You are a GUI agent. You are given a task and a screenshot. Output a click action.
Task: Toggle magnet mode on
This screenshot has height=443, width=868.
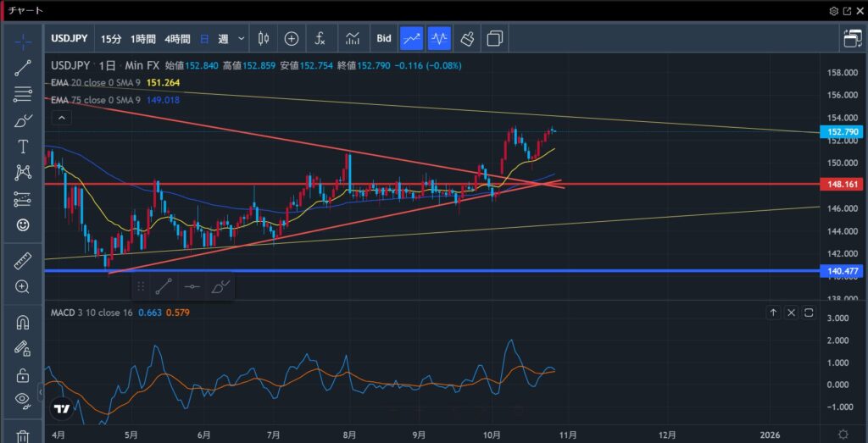pyautogui.click(x=23, y=323)
